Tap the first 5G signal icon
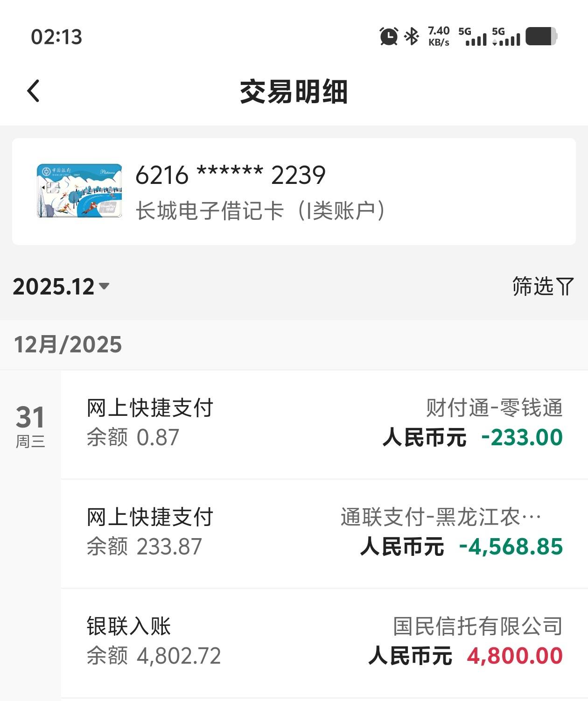 [x=472, y=36]
